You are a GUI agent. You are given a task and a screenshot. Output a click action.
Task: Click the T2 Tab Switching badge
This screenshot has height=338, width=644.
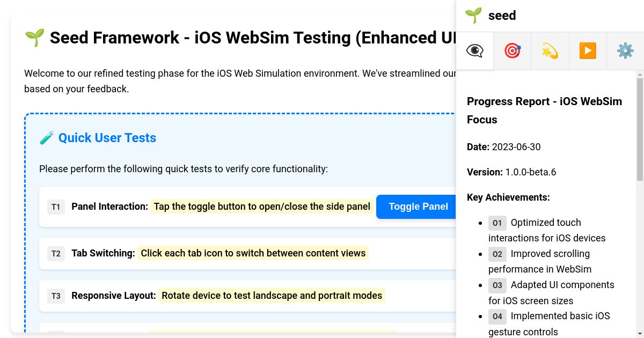click(x=56, y=253)
